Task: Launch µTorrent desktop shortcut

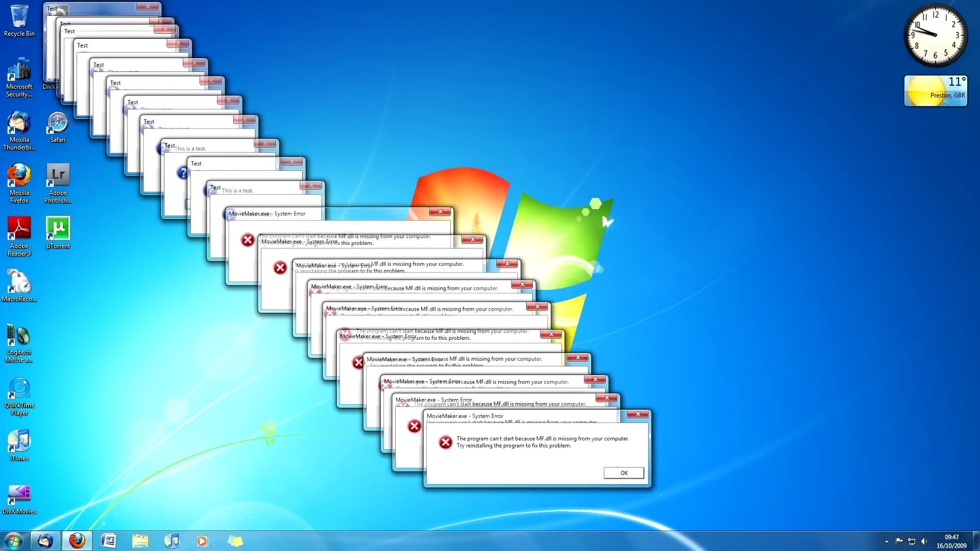Action: pyautogui.click(x=58, y=233)
